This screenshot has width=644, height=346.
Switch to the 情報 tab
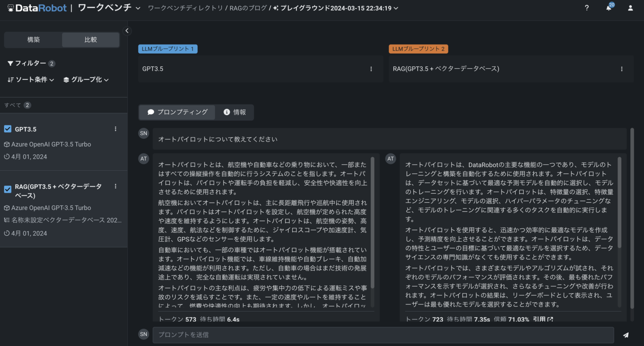(x=234, y=112)
